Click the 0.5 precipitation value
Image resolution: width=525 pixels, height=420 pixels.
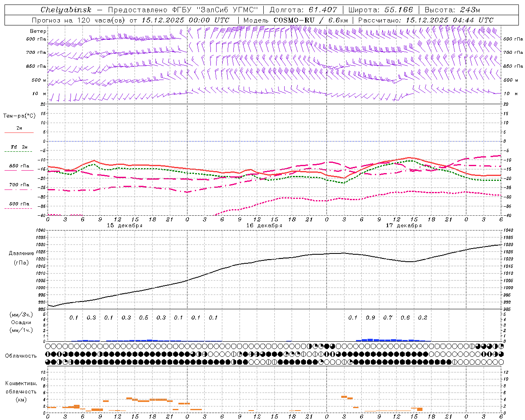(144, 318)
